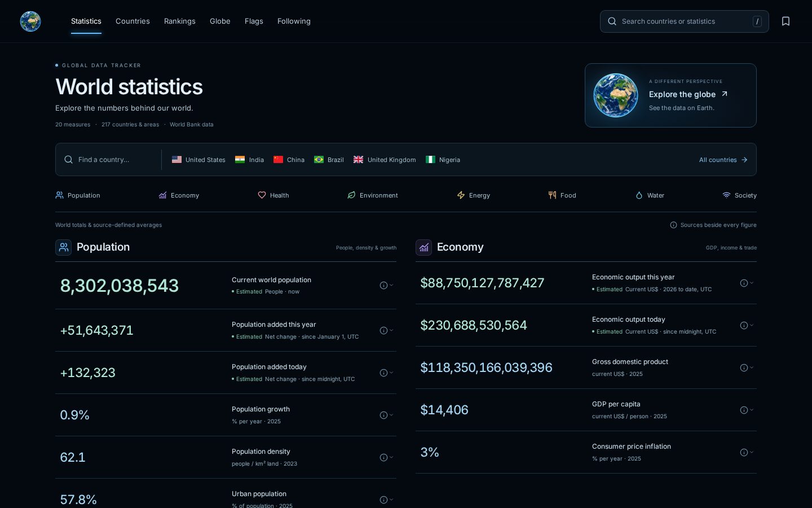812x508 pixels.
Task: Click the United States flag icon
Action: click(x=176, y=160)
